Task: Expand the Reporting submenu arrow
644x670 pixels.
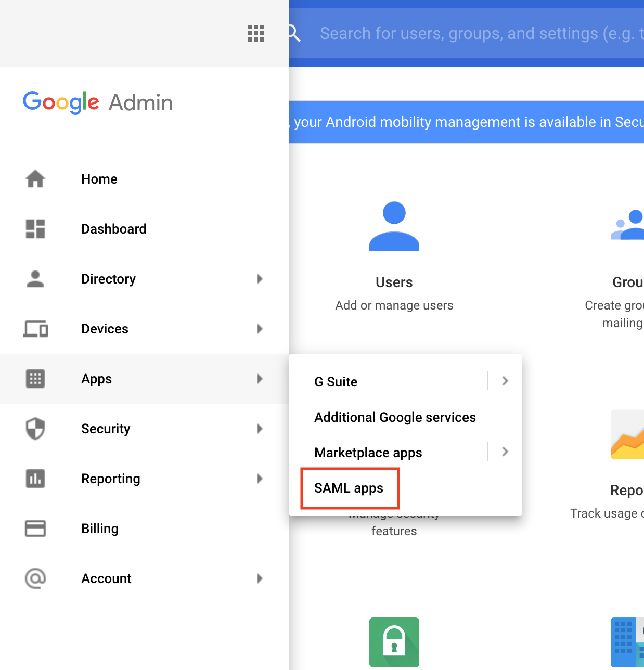Action: click(x=260, y=479)
